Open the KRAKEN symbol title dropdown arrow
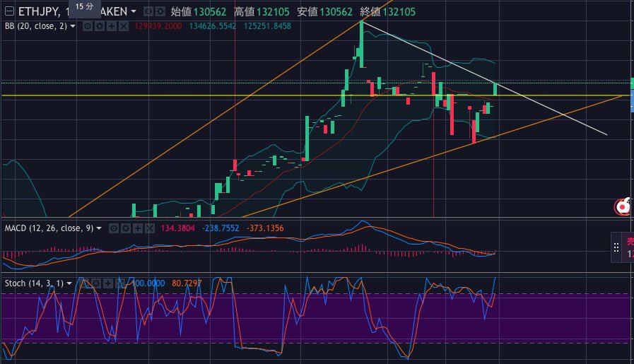This screenshot has height=364, width=634. pos(134,12)
